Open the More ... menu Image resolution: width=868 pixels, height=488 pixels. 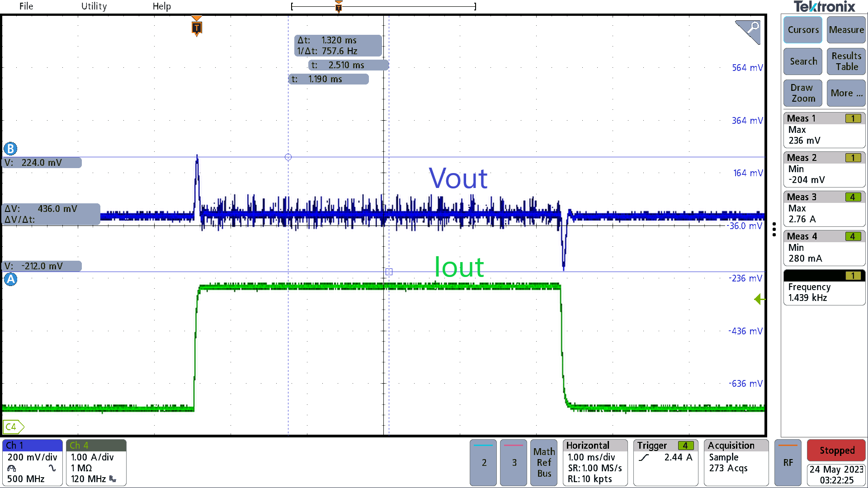pyautogui.click(x=846, y=93)
